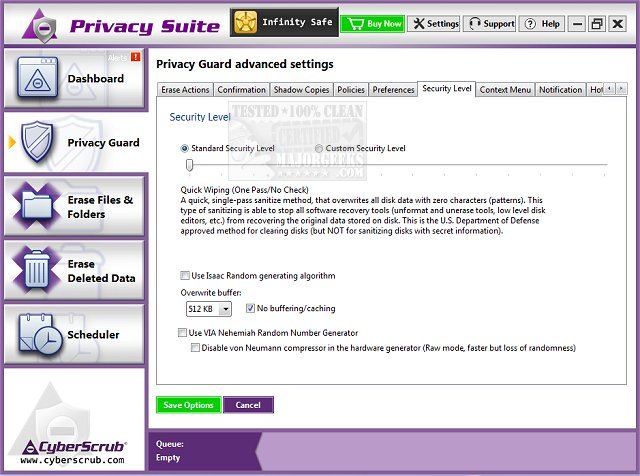This screenshot has width=640, height=476.
Task: Click the last tick of the security level slider
Action: click(604, 174)
